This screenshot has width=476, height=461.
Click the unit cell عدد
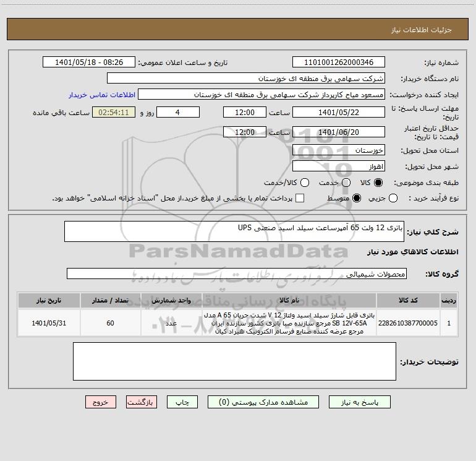pos(171,323)
